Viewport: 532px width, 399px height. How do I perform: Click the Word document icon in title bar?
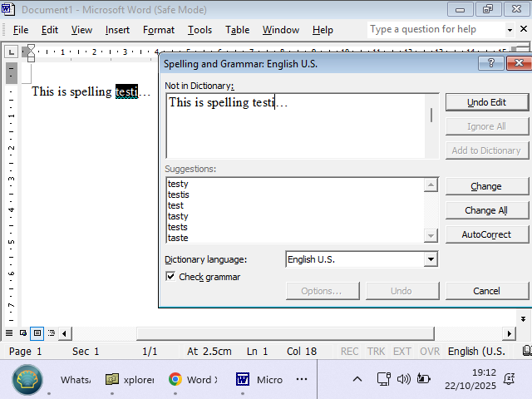tap(7, 9)
